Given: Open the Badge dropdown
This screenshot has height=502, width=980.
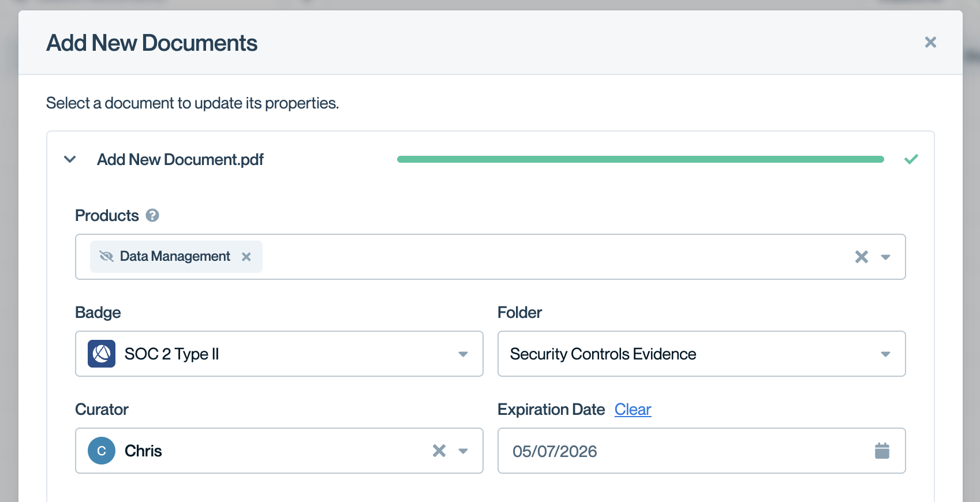Looking at the screenshot, I should 463,354.
